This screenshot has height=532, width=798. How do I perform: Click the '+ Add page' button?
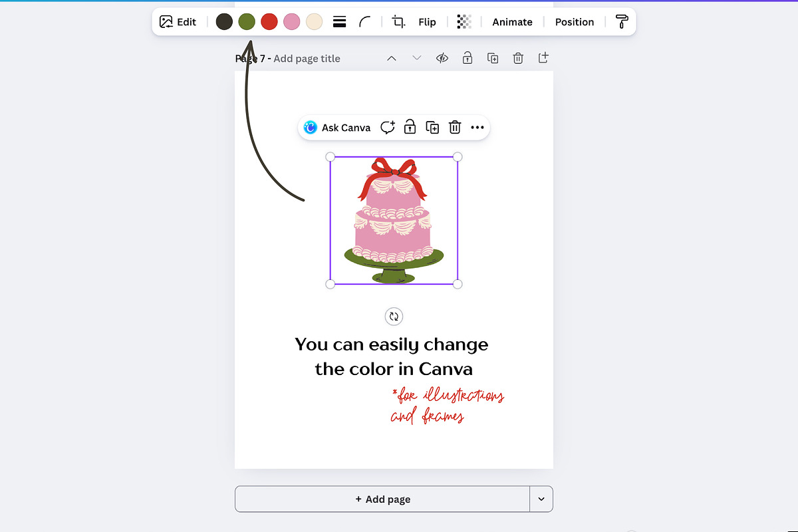click(382, 499)
